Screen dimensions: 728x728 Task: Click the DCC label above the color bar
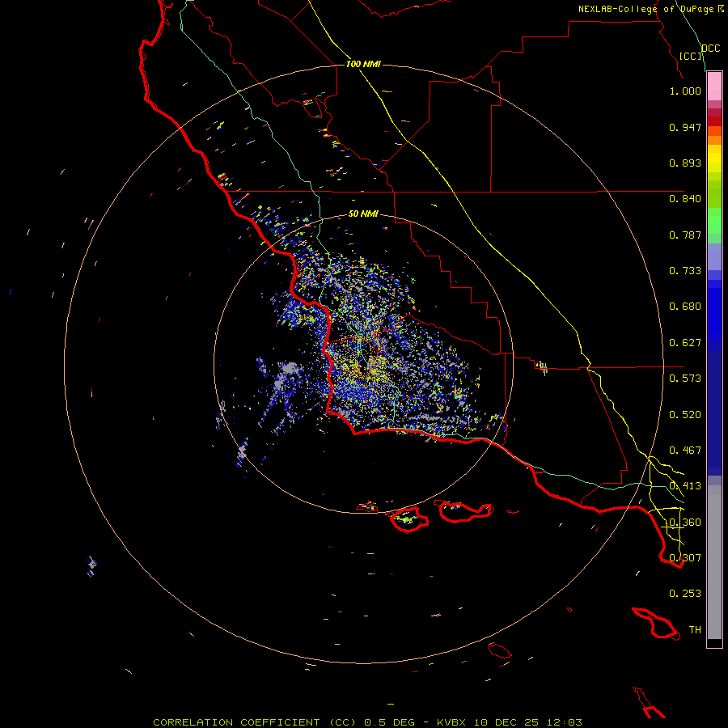click(711, 48)
